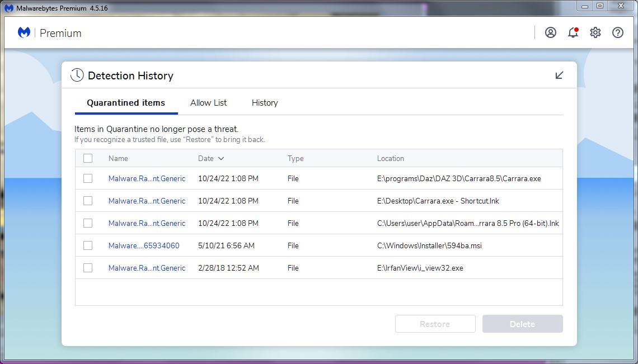Toggle the Date column sort arrow
Viewport: 638px width, 364px height.
pyautogui.click(x=221, y=159)
